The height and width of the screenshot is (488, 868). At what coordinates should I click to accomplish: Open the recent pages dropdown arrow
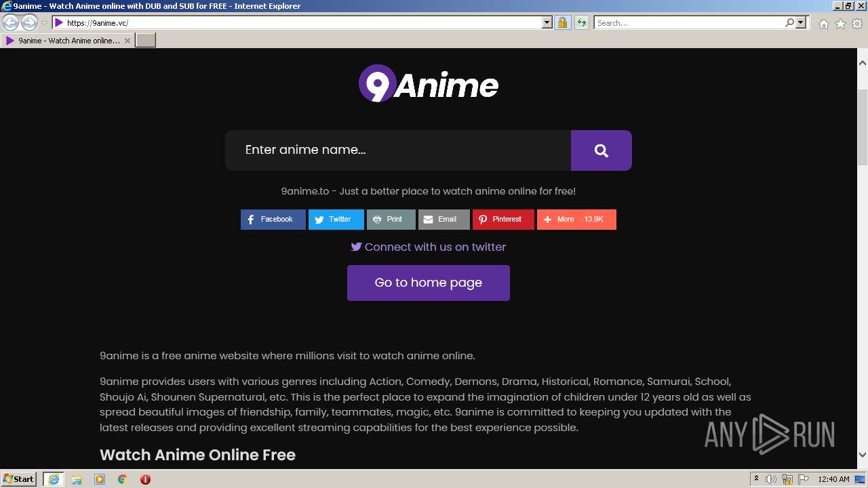pos(45,23)
